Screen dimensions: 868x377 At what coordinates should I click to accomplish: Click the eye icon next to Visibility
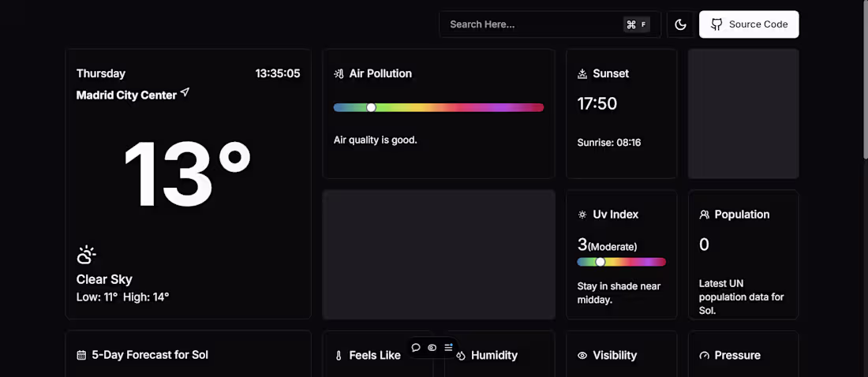tap(582, 356)
